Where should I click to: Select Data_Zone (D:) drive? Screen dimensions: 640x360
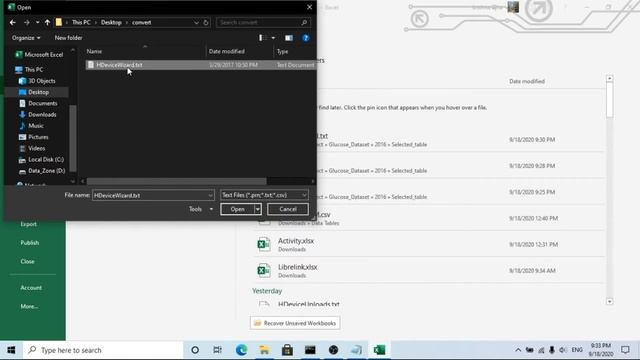tap(42, 171)
